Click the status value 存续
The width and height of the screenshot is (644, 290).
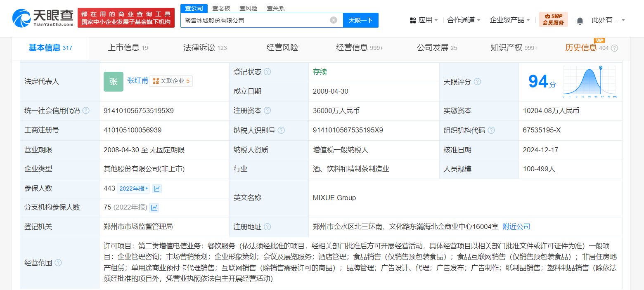[320, 72]
